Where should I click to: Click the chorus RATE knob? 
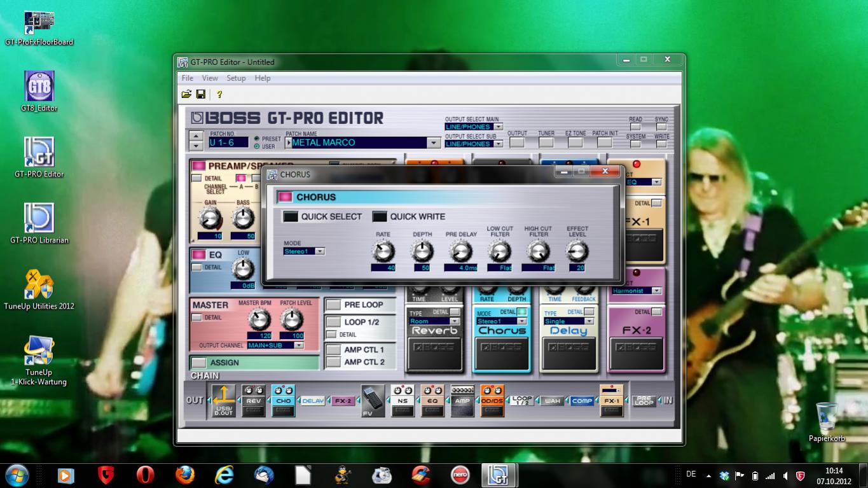tap(383, 252)
